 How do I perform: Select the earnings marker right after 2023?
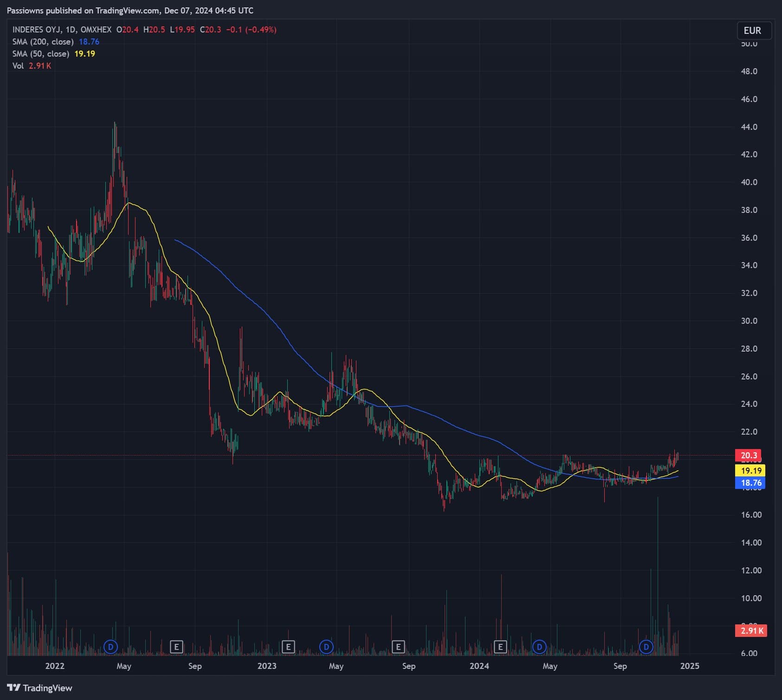288,646
